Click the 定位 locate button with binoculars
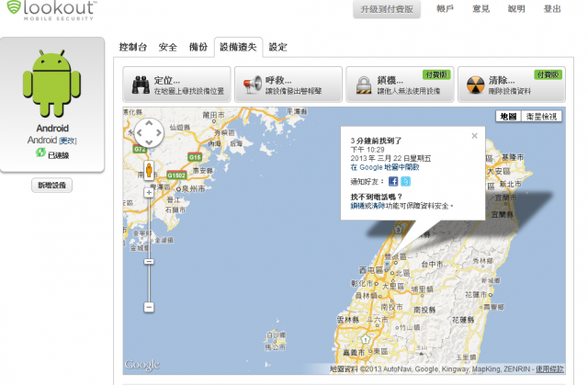588x385 pixels. pyautogui.click(x=176, y=85)
